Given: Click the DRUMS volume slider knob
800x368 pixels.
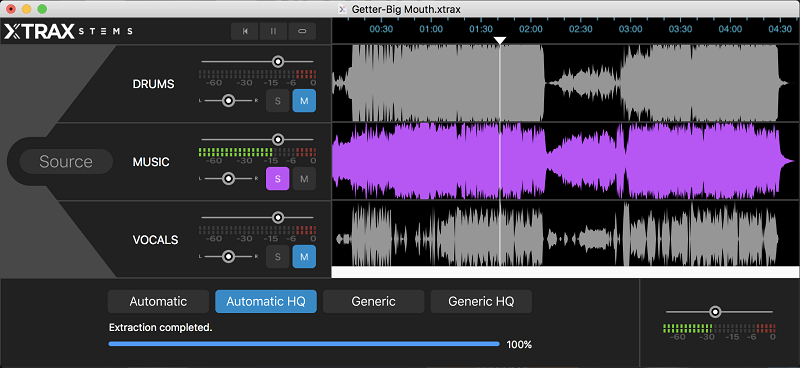Looking at the screenshot, I should coord(278,62).
